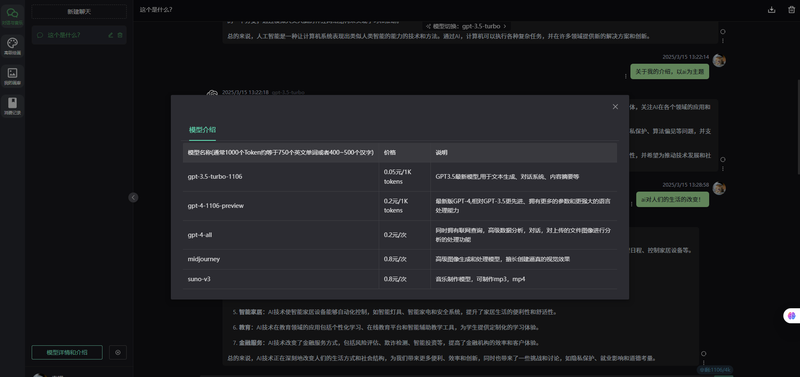Click the 音乐制作模型 description cell
The image size is (800, 377).
[523, 279]
